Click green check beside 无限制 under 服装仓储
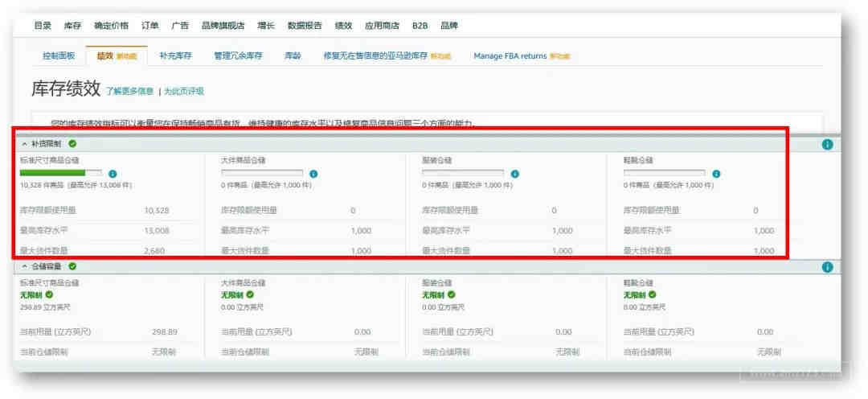 452,294
